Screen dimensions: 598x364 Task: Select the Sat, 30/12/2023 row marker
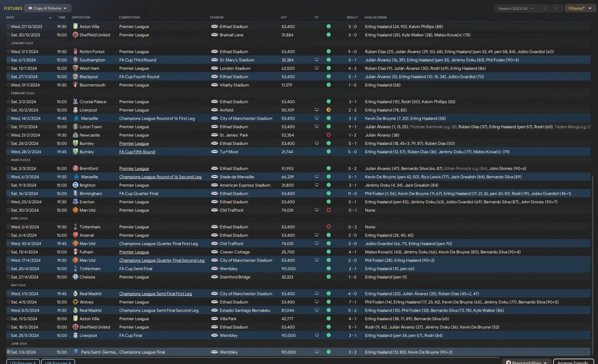(x=8, y=35)
